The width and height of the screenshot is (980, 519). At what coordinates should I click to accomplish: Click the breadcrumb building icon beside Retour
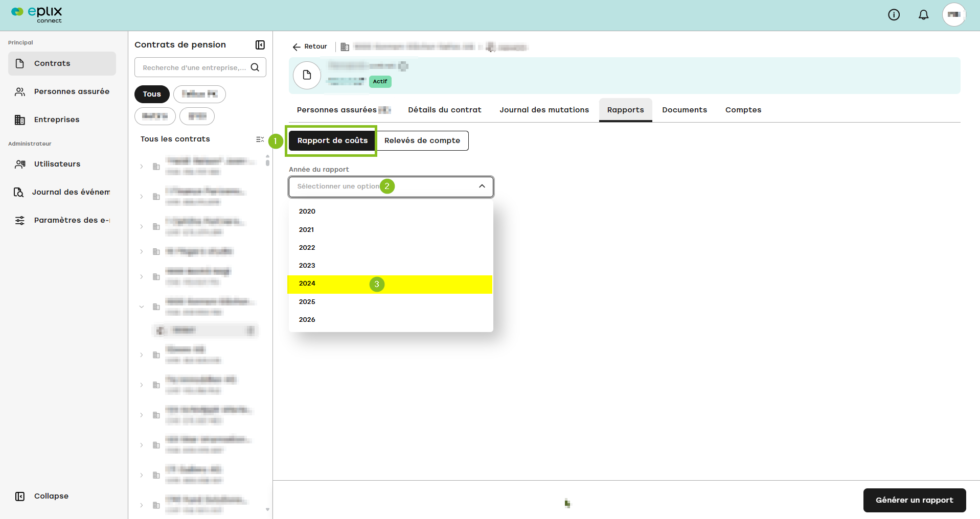pos(345,47)
